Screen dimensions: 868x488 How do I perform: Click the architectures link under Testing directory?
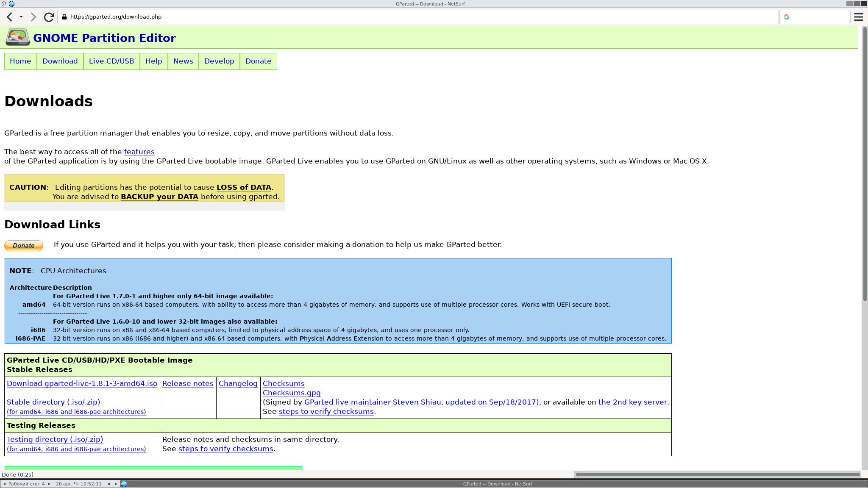pyautogui.click(x=76, y=449)
